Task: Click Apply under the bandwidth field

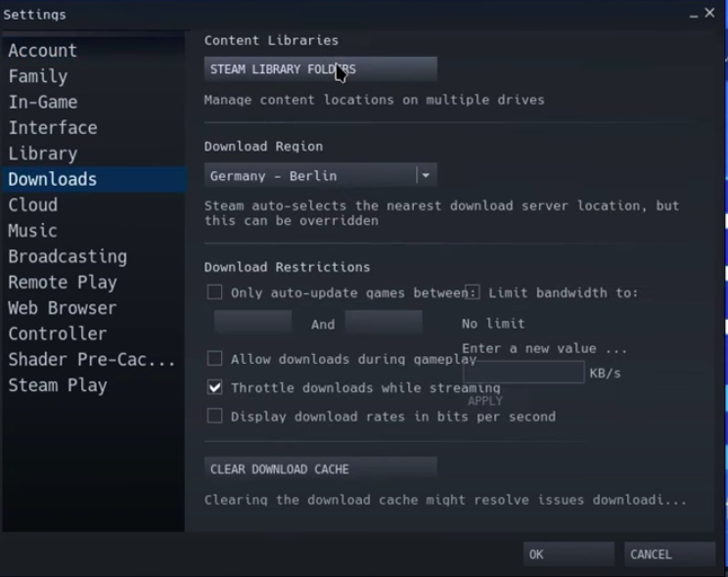Action: point(485,401)
